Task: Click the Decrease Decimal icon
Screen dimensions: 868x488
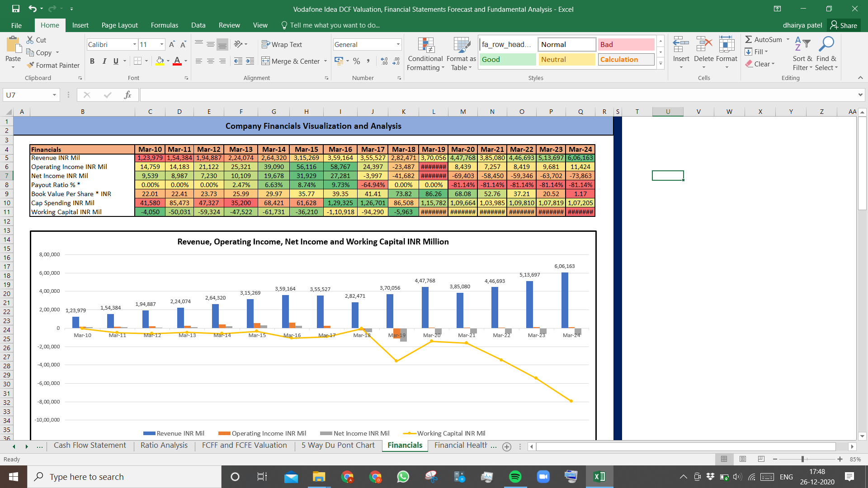Action: [x=396, y=61]
